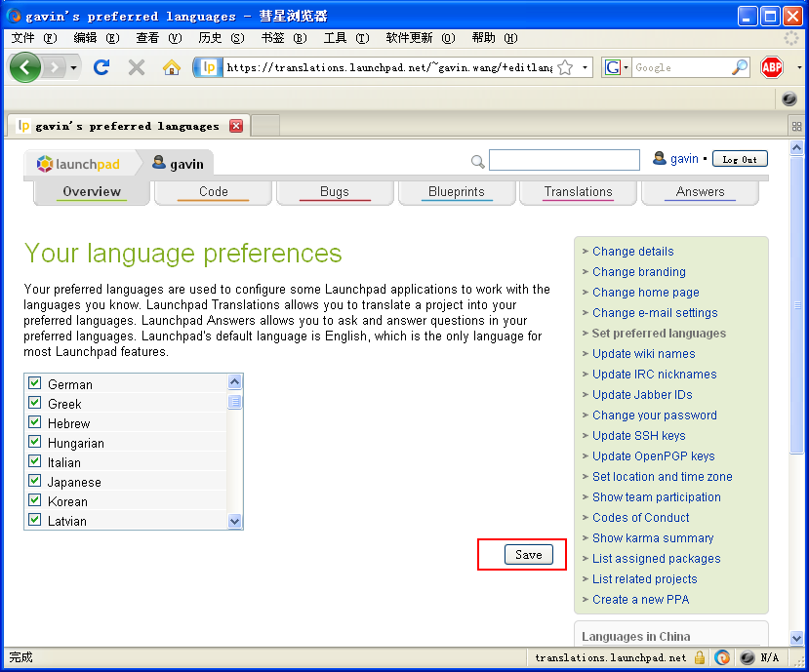Uncheck the Korean language checkbox
This screenshot has height=672, width=809.
(35, 501)
